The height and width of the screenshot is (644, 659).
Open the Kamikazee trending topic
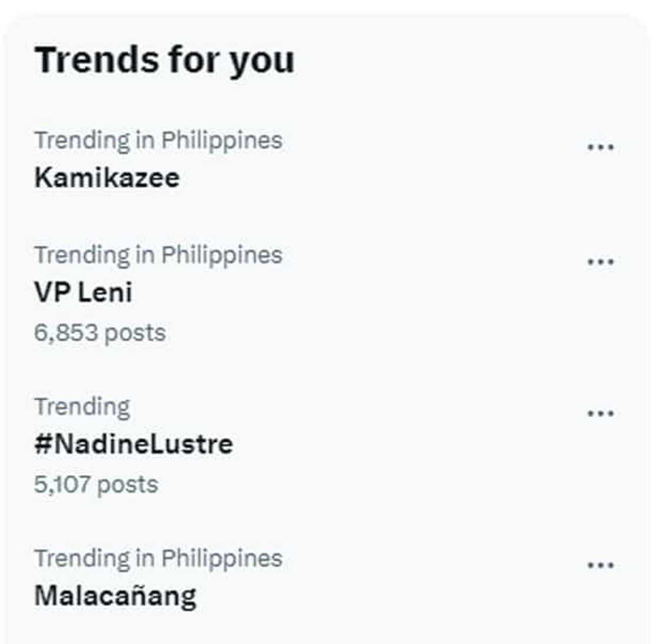[x=106, y=178]
